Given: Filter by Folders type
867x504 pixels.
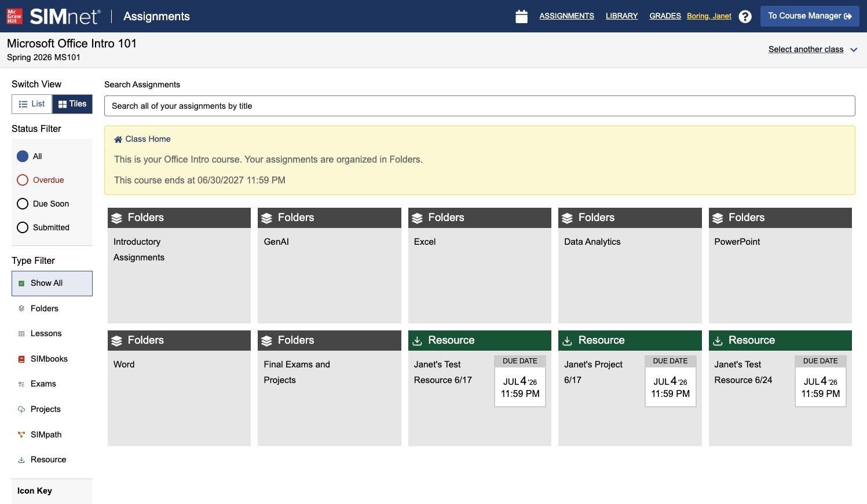Looking at the screenshot, I should (52, 308).
